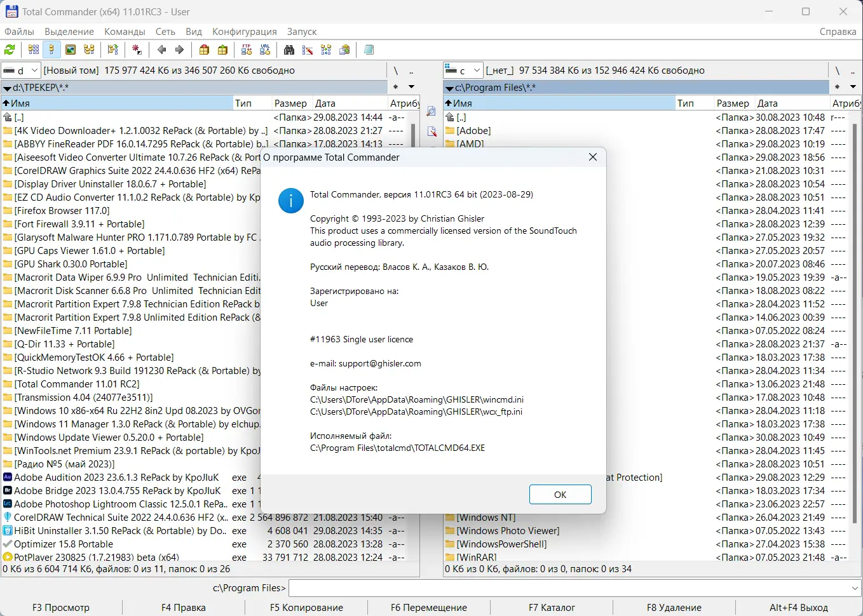Expand the right panel path history arrow

point(853,87)
